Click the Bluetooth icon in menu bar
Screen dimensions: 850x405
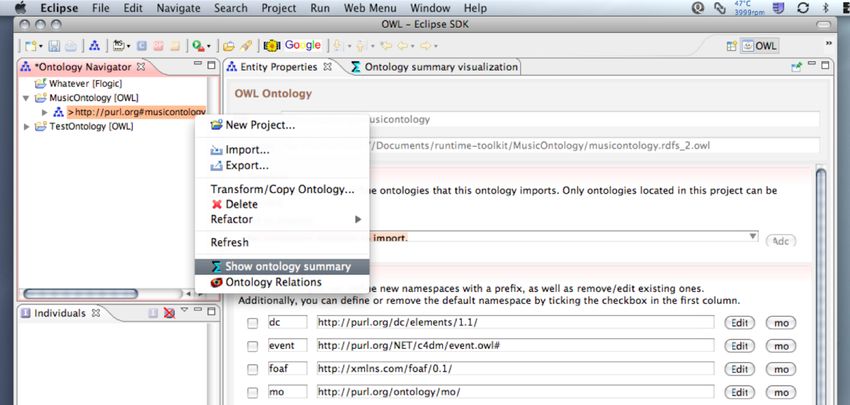(x=827, y=8)
